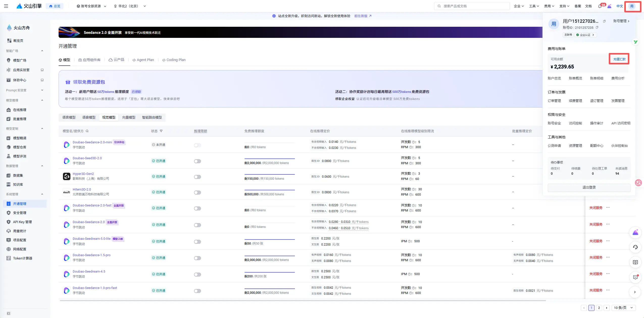The width and height of the screenshot is (644, 318).
Task: Open the 华北2（北京）region dropdown
Action: [130, 6]
